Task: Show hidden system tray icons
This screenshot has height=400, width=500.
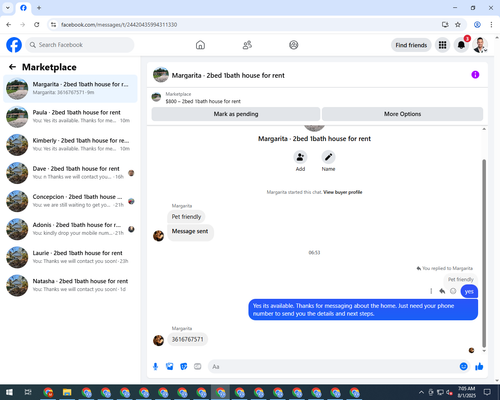Action: [421, 392]
